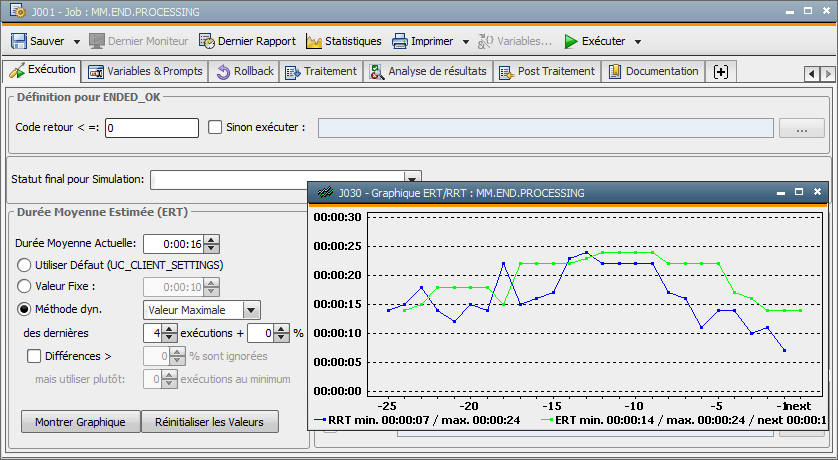This screenshot has width=838, height=460.
Task: Enable the Sinon exécuter checkbox
Action: point(215,128)
